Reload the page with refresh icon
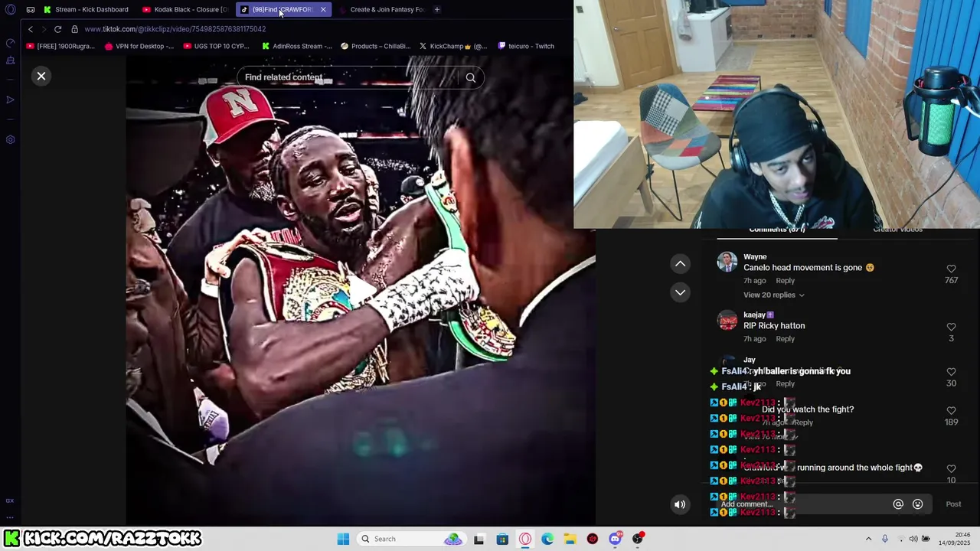The height and width of the screenshot is (551, 980). tap(57, 29)
